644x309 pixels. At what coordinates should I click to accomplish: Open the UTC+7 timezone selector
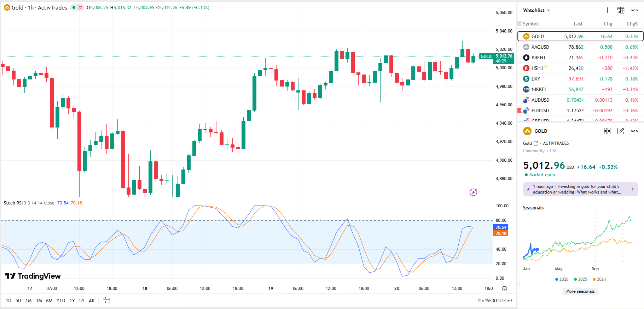495,301
